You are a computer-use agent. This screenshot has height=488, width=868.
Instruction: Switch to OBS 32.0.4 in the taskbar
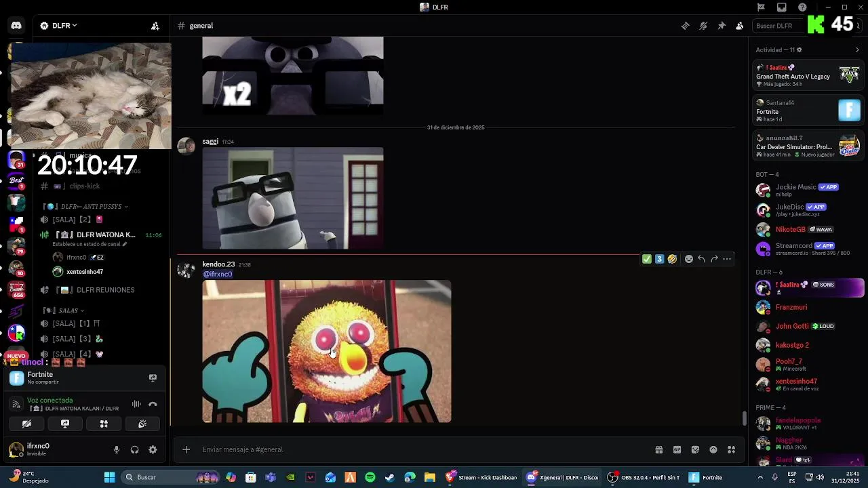pos(644,477)
